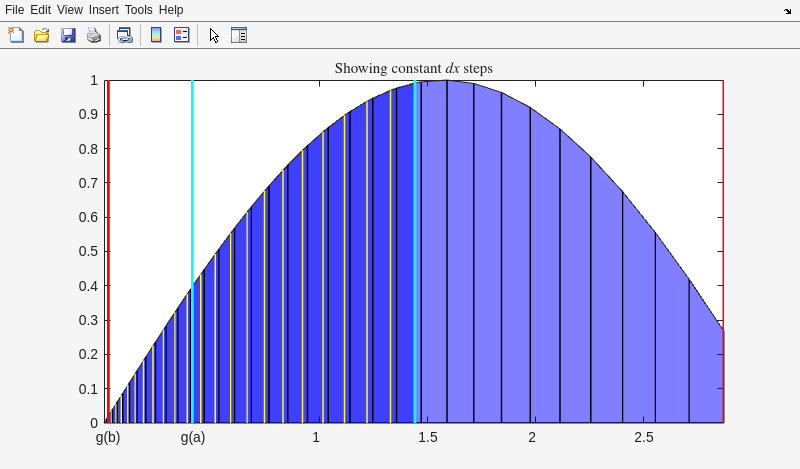Screen dimensions: 800x469
Task: Select the g(a) x-axis tick label
Action: point(193,438)
